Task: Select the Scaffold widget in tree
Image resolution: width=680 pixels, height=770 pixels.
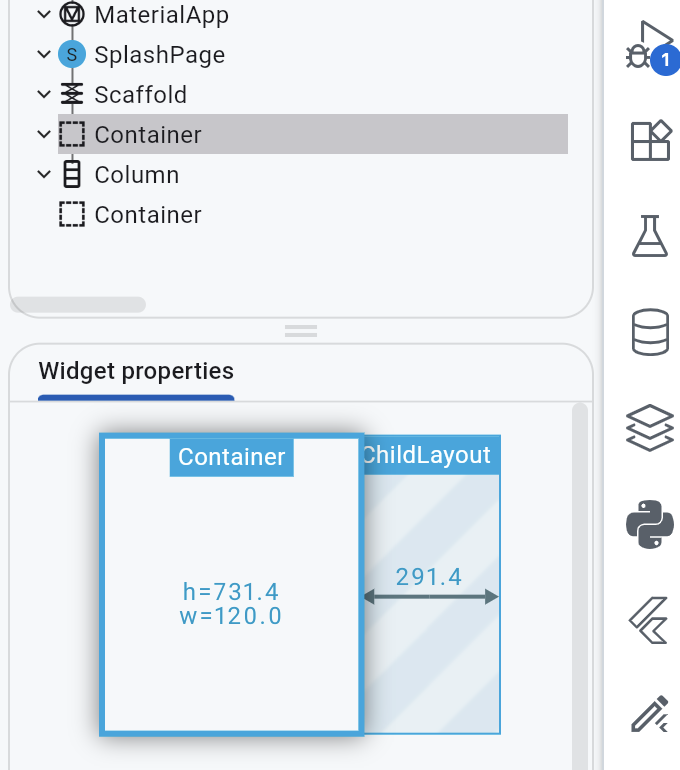Action: (x=123, y=94)
